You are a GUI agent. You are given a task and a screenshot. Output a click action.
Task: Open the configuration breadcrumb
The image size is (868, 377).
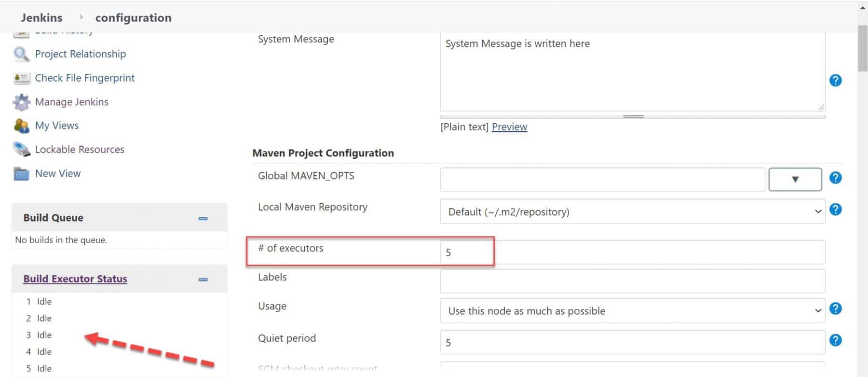pyautogui.click(x=133, y=18)
